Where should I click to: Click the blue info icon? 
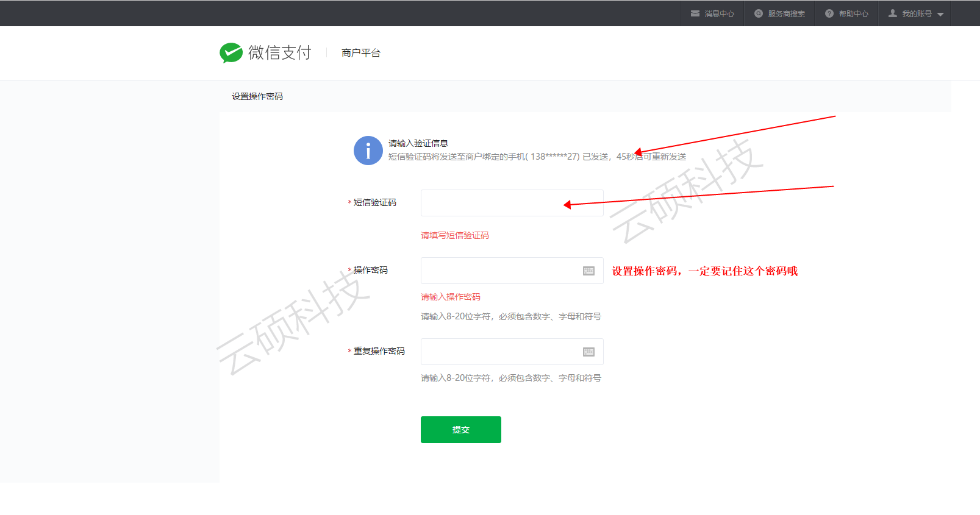[368, 151]
